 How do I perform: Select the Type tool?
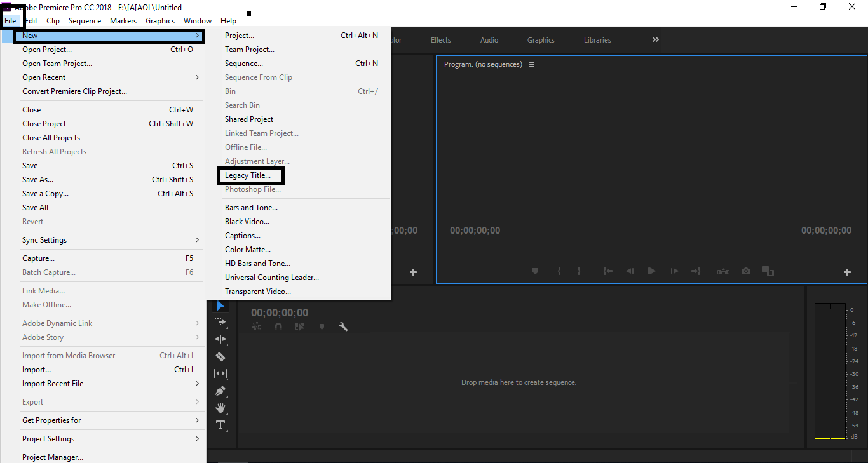pyautogui.click(x=220, y=425)
